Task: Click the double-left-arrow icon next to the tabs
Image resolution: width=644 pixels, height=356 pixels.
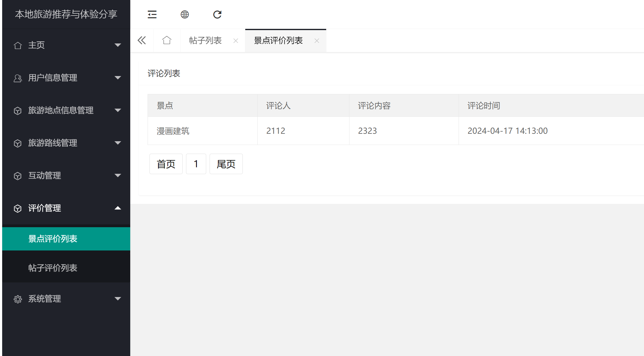Action: point(142,40)
